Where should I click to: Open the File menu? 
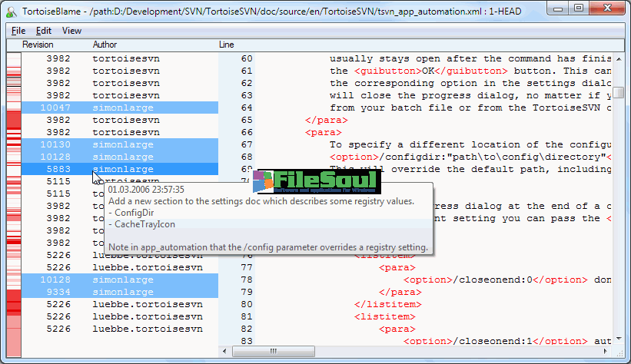(18, 31)
